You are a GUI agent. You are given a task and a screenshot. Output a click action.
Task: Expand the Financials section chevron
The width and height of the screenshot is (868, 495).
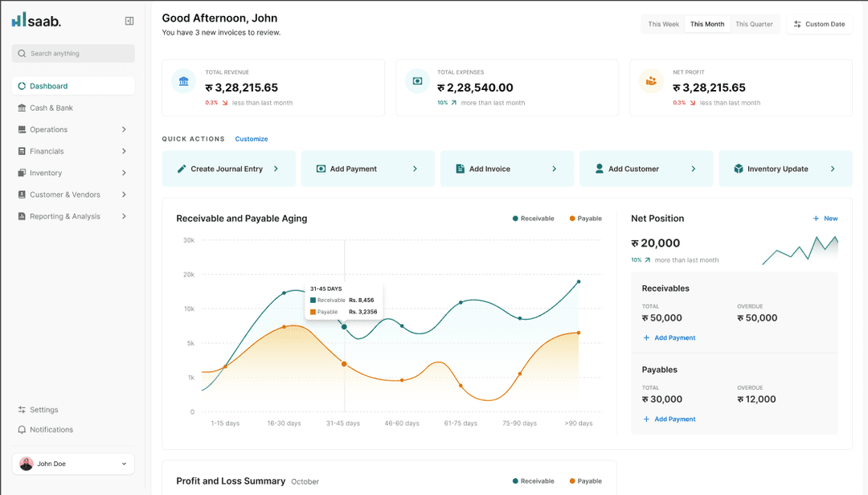click(x=124, y=151)
